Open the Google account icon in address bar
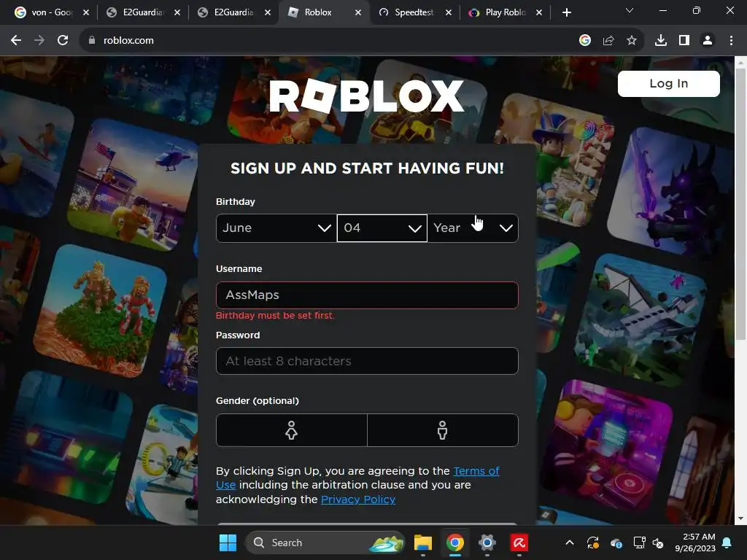The image size is (747, 560). 585,41
